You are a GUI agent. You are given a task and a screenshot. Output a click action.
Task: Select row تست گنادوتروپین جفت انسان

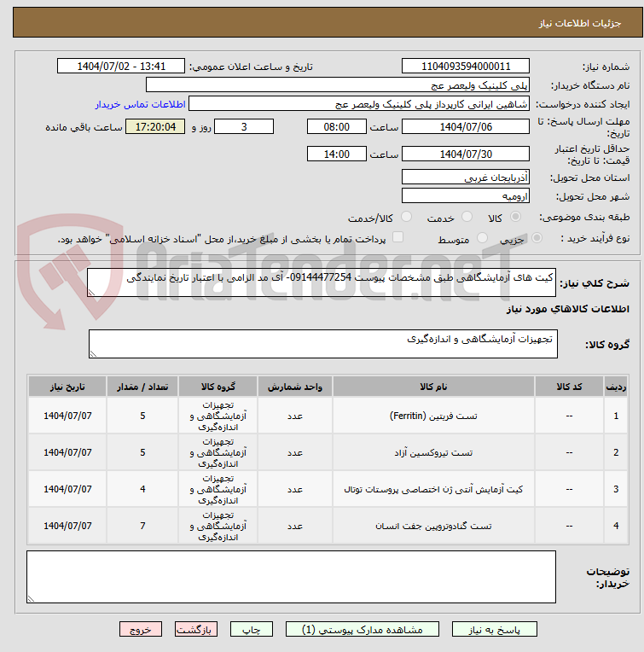pos(328,526)
